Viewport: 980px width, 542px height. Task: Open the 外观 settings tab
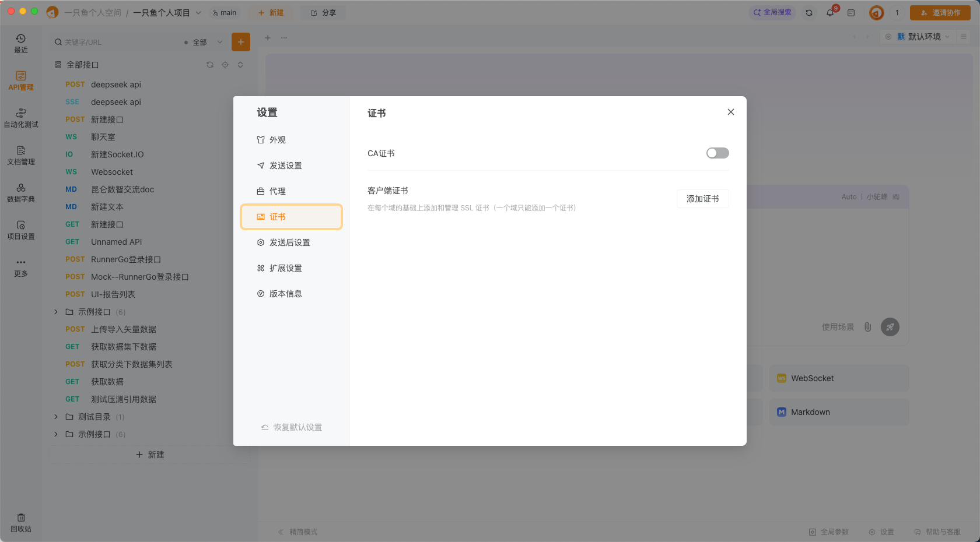click(277, 140)
